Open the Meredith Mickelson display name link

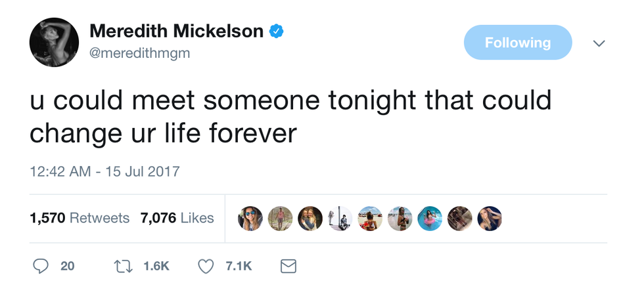[x=176, y=31]
